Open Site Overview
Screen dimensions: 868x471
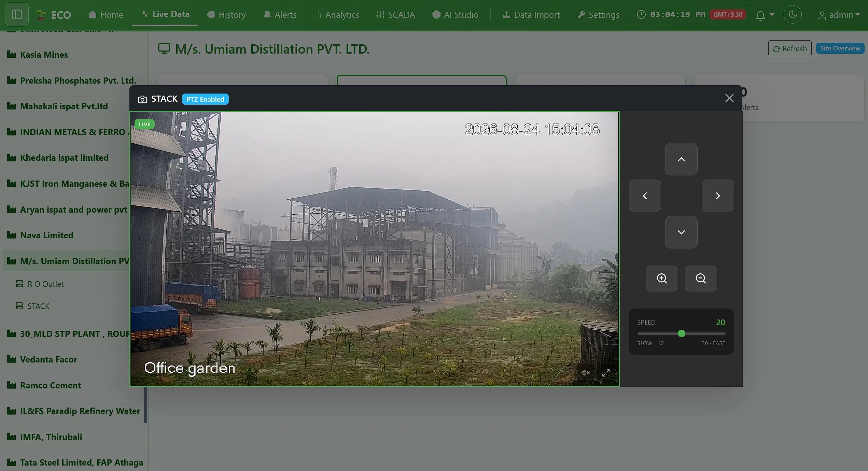(x=840, y=48)
